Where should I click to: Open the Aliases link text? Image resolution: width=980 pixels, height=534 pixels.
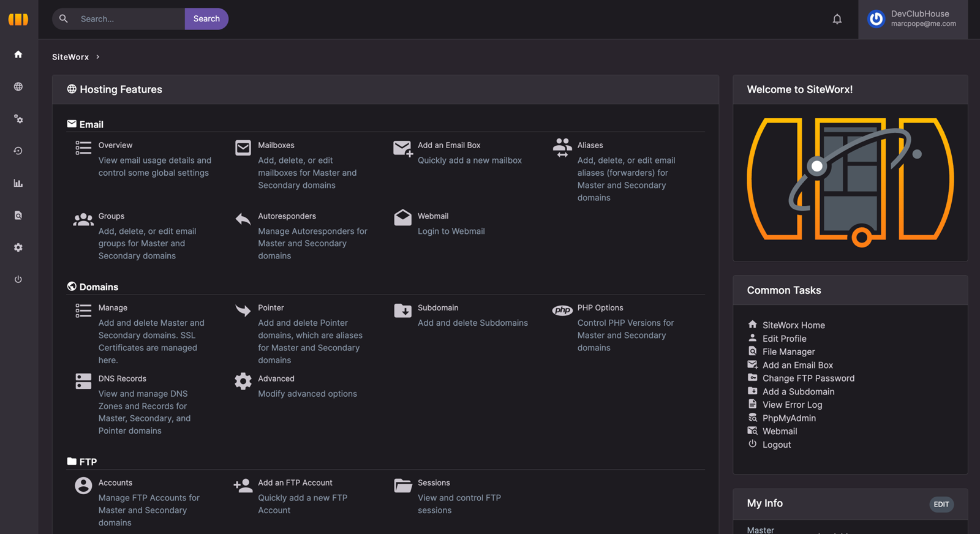pyautogui.click(x=590, y=146)
